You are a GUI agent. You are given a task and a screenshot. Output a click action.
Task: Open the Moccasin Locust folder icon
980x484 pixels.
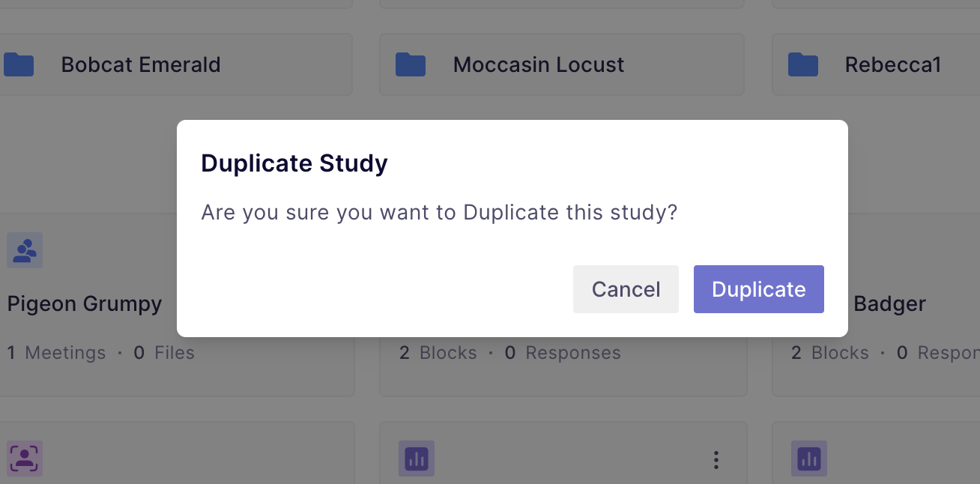pyautogui.click(x=411, y=64)
